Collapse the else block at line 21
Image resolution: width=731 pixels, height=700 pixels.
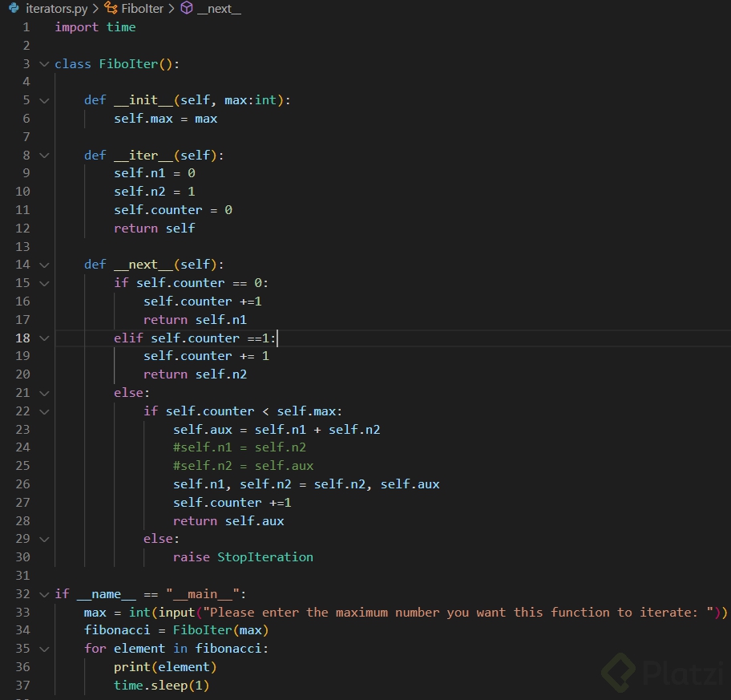click(x=44, y=392)
